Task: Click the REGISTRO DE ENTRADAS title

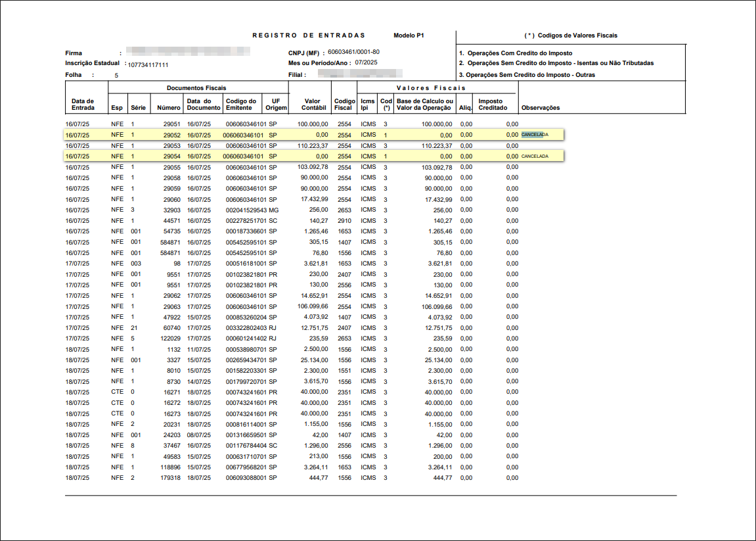Action: [x=318, y=35]
